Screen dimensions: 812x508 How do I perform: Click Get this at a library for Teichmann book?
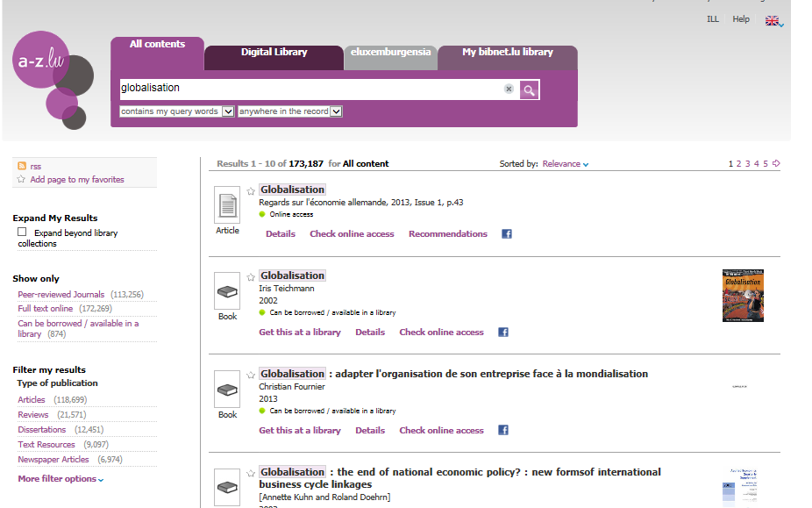tap(299, 333)
